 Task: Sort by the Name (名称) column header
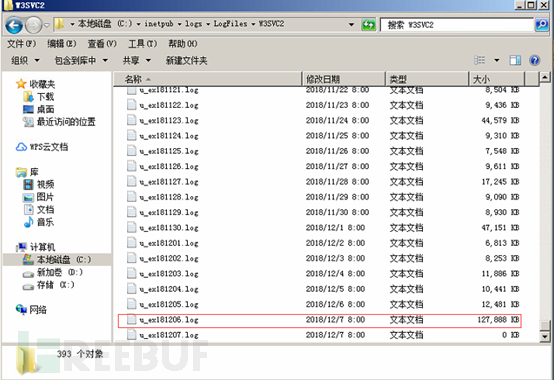pyautogui.click(x=208, y=79)
